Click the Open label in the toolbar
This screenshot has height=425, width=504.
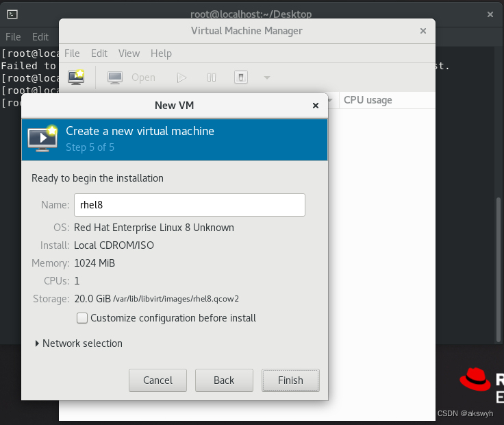point(143,77)
